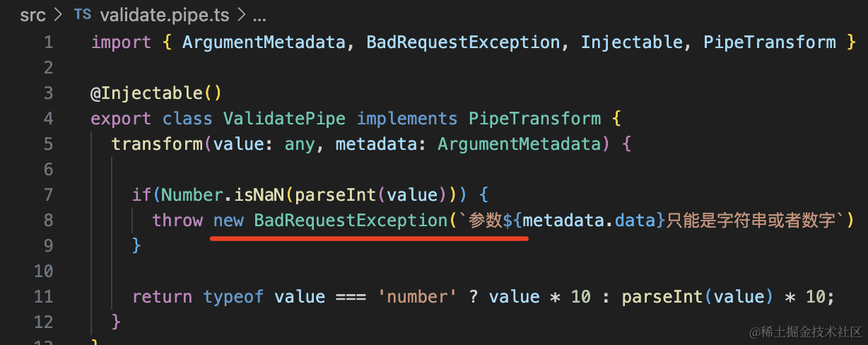Image resolution: width=868 pixels, height=345 pixels.
Task: Click line number 1 in gutter
Action: click(x=48, y=42)
